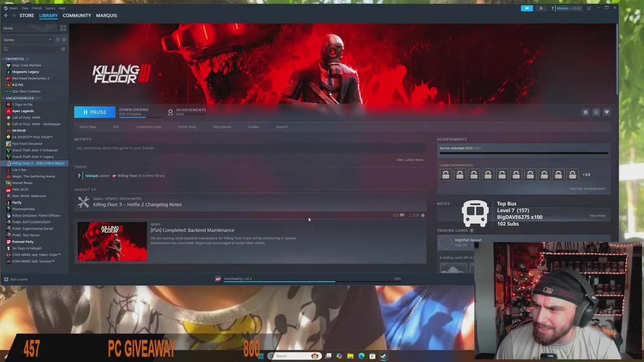Image resolution: width=644 pixels, height=362 pixels.
Task: Open Copilot from the taskbar
Action: (339, 356)
